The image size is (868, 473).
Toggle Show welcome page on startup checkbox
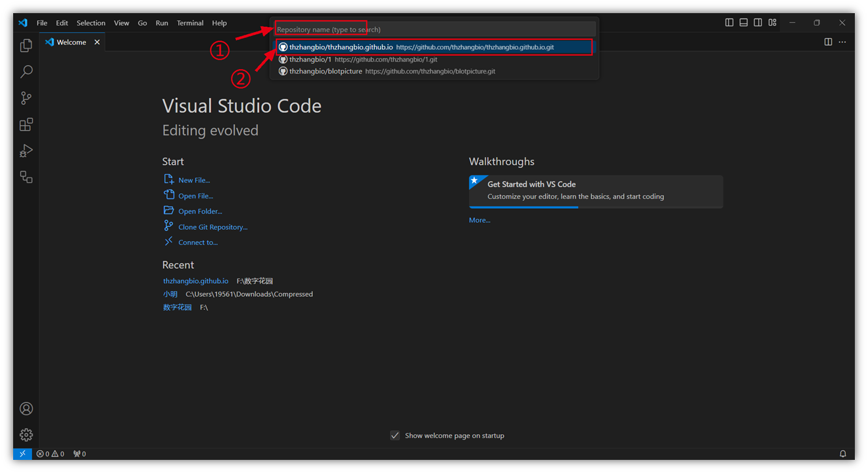pyautogui.click(x=395, y=435)
